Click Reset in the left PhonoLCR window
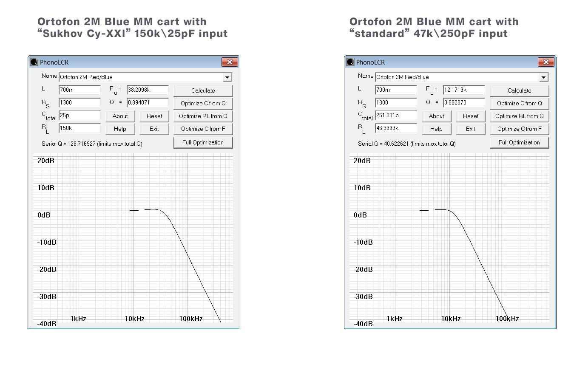 [x=154, y=116]
